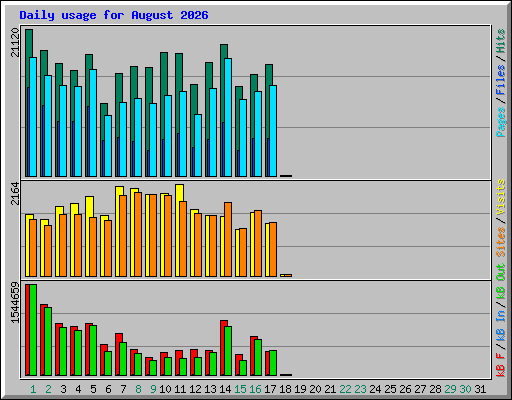Click day label 14 on x-axis
Image resolution: width=512 pixels, height=400 pixels.
click(x=225, y=389)
